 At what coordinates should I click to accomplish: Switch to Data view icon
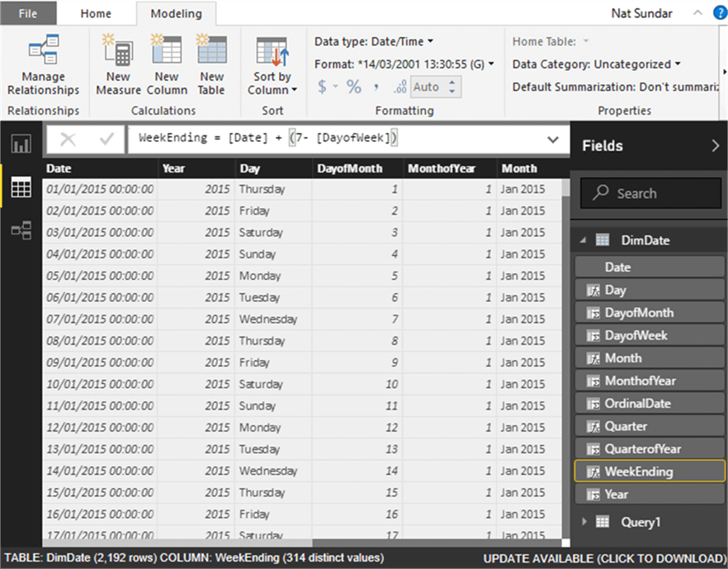21,187
